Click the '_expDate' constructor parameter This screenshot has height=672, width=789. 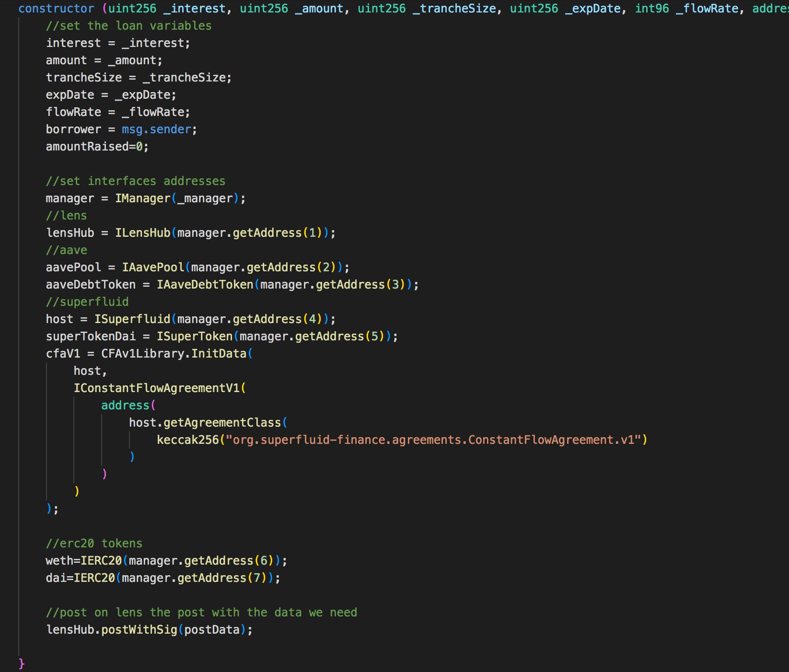pyautogui.click(x=592, y=9)
